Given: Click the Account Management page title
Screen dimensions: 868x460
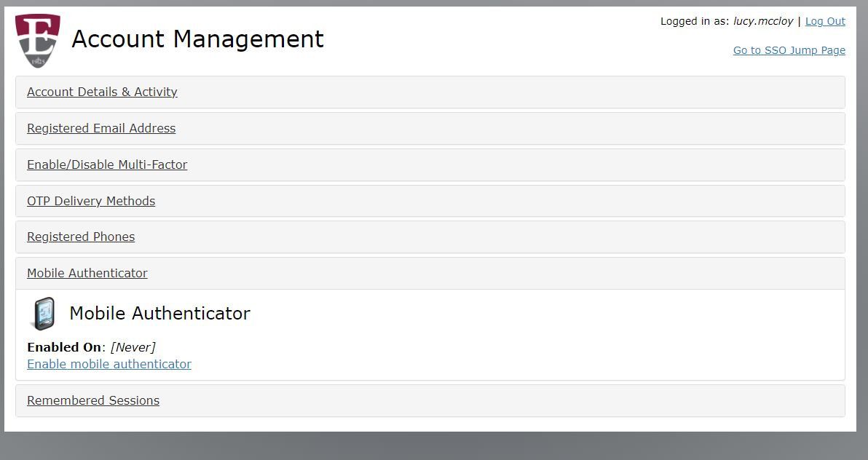Looking at the screenshot, I should point(197,39).
